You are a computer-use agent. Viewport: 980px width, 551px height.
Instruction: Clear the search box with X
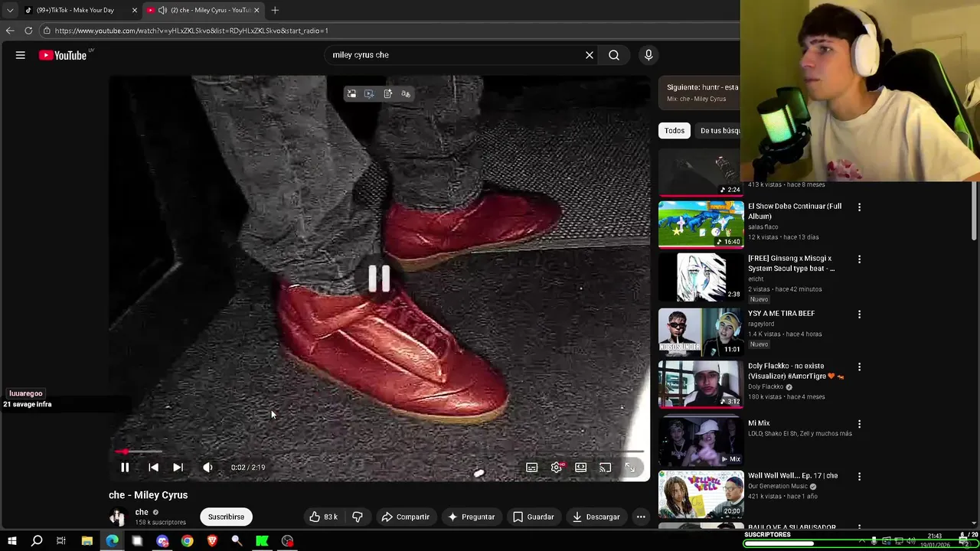tap(590, 55)
